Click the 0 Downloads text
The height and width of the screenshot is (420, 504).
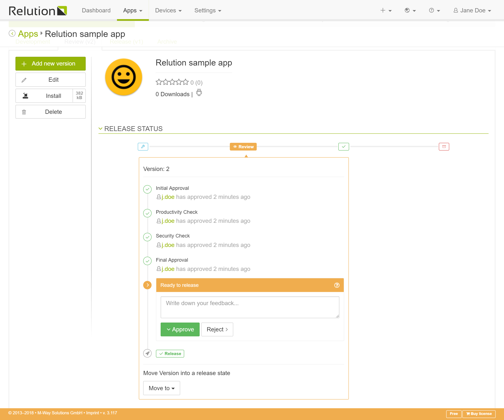pyautogui.click(x=172, y=94)
